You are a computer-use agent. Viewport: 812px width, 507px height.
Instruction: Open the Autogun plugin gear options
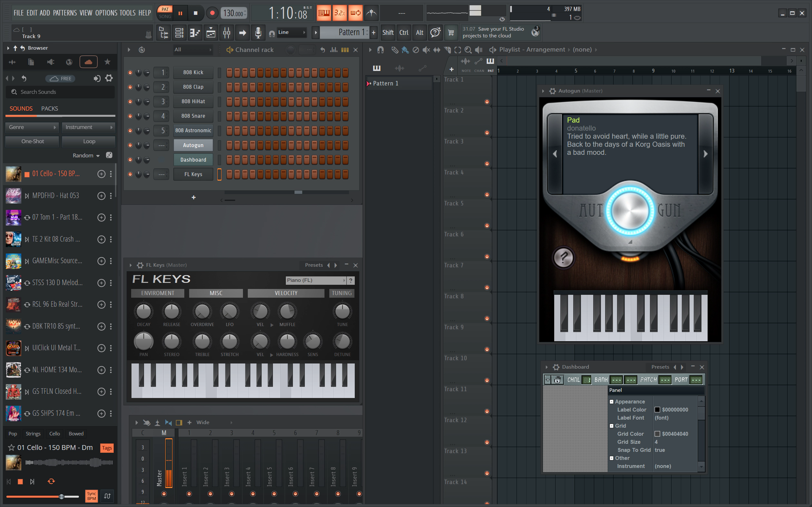[552, 91]
